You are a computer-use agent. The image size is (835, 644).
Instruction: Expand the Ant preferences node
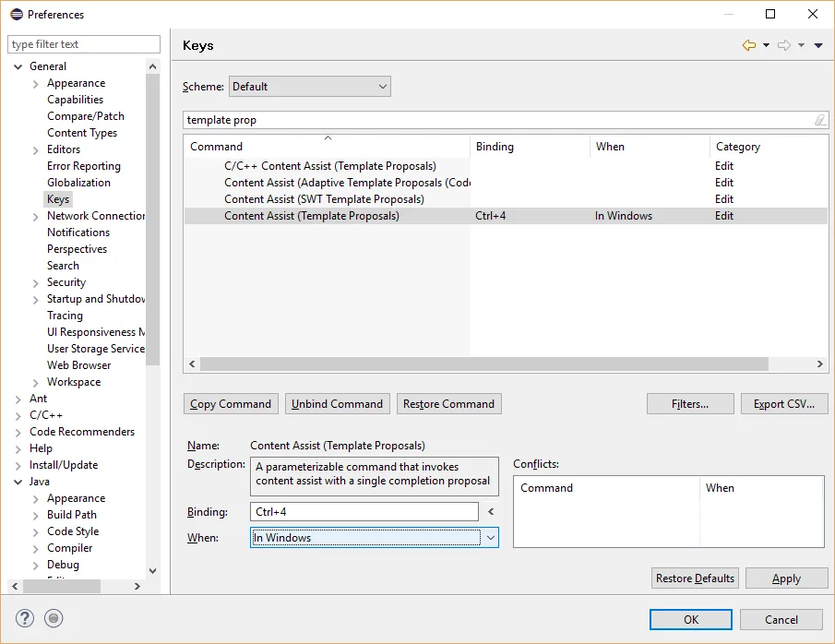[18, 400]
